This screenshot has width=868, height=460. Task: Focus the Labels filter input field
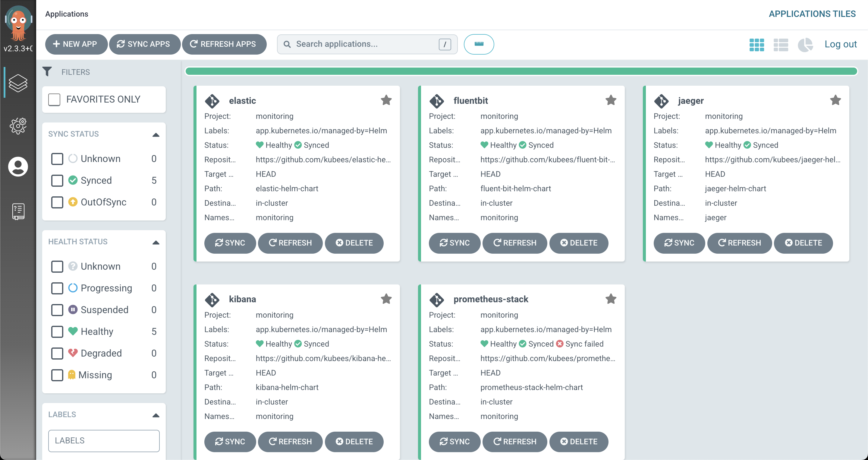click(104, 440)
